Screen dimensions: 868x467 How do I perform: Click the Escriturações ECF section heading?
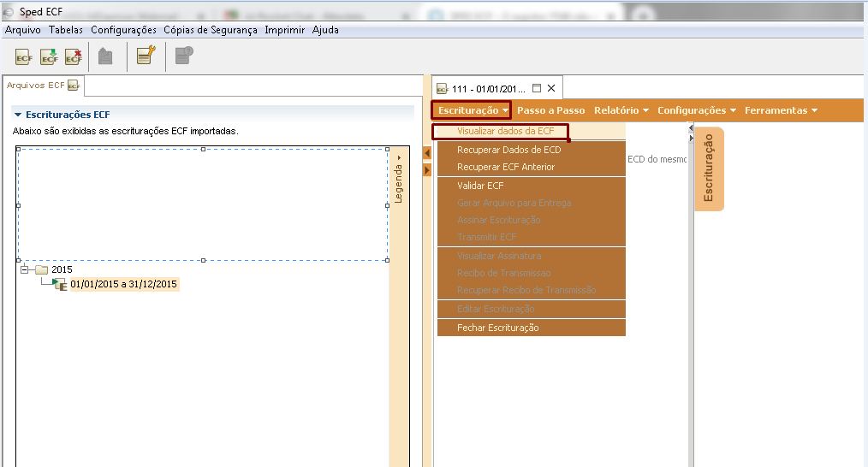(68, 115)
